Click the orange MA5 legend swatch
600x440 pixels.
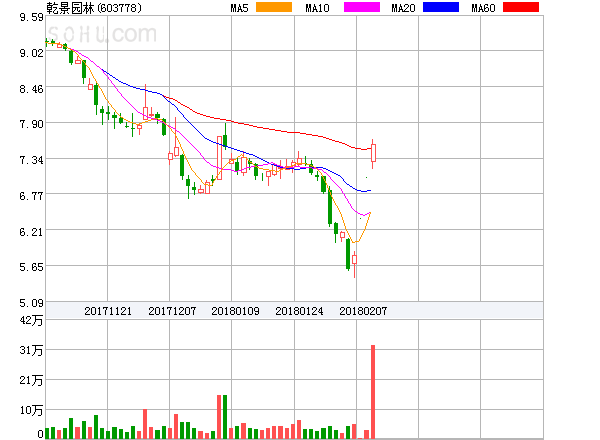point(274,7)
